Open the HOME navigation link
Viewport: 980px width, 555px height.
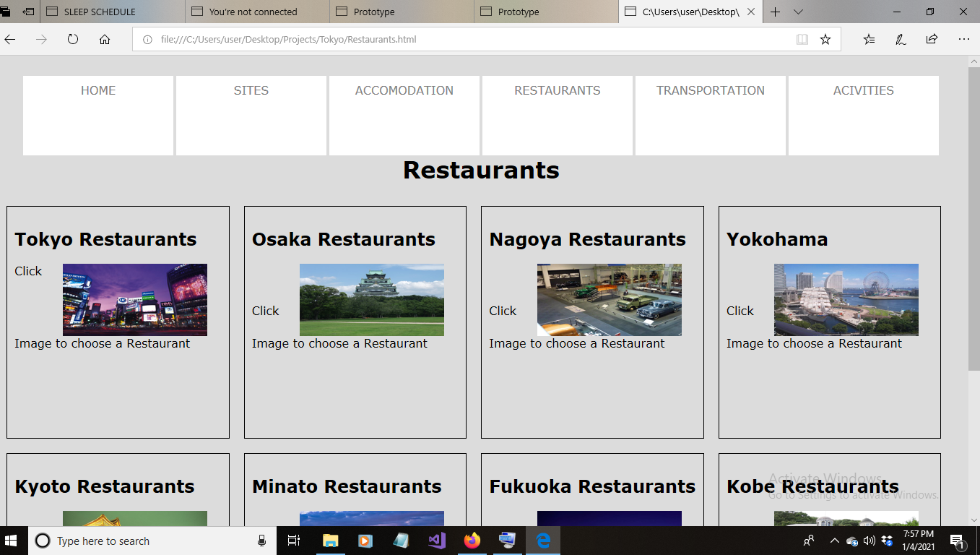click(x=98, y=90)
